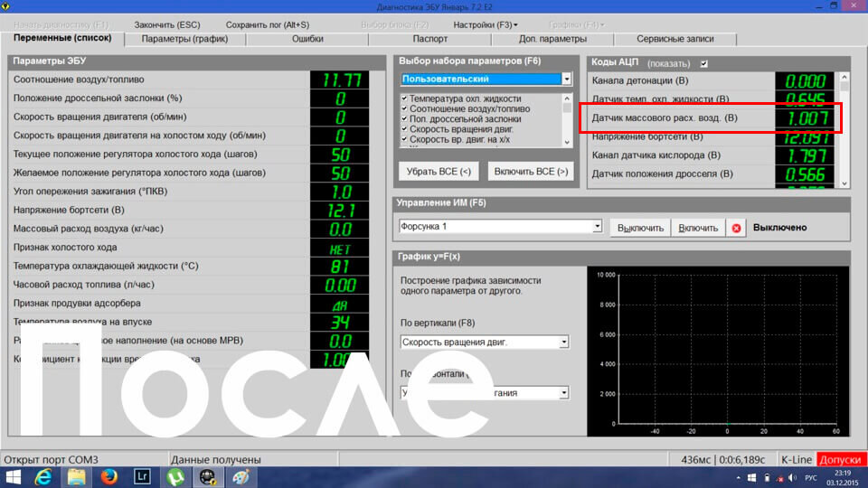Open the volume icon in the system tray

pos(793,477)
